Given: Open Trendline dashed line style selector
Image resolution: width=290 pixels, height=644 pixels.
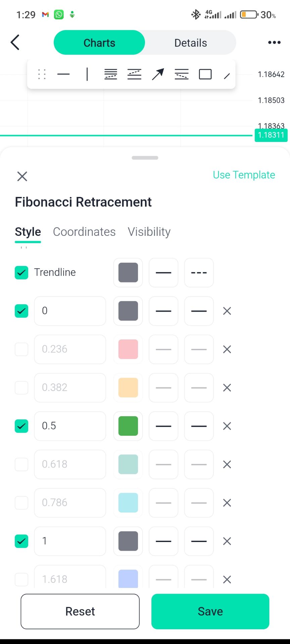Looking at the screenshot, I should (x=199, y=273).
